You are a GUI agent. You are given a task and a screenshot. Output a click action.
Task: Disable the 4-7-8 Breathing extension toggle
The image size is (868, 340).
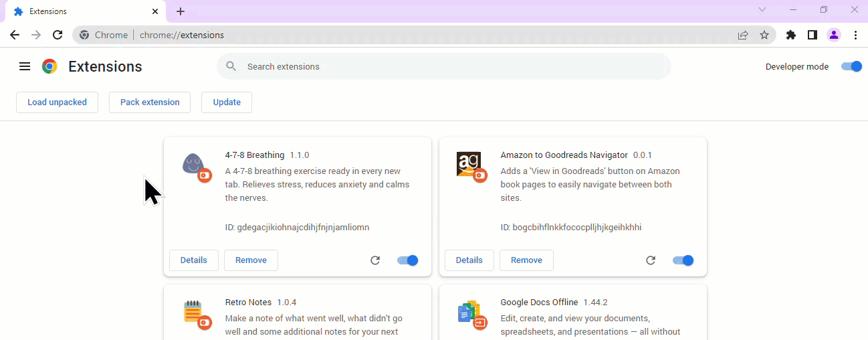tap(407, 260)
